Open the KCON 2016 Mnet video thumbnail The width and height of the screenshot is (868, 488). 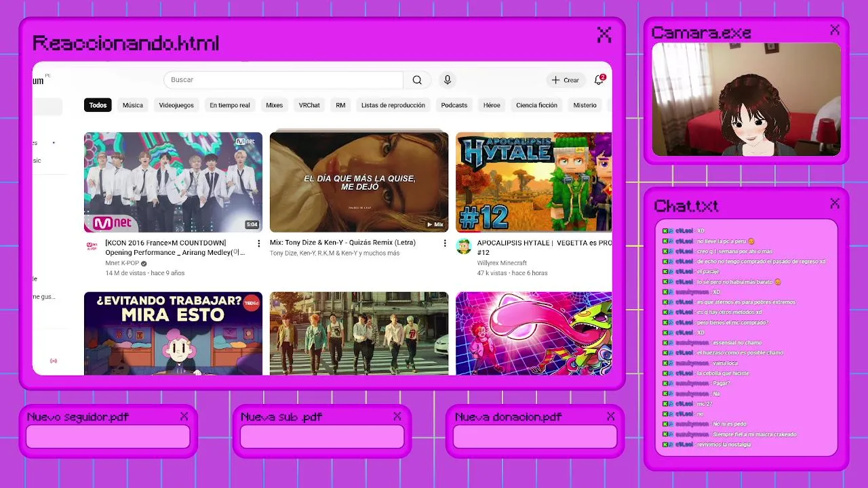click(173, 182)
